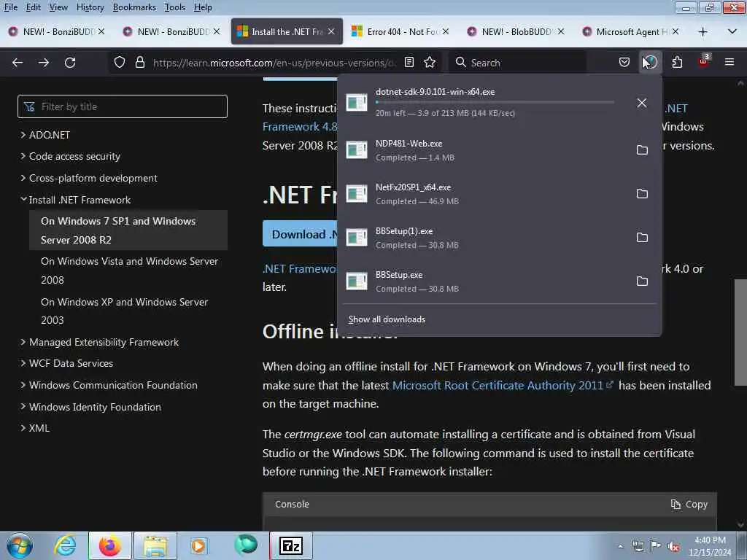Close the BlobBUDDY tab
Image resolution: width=747 pixels, height=560 pixels.
tap(561, 31)
